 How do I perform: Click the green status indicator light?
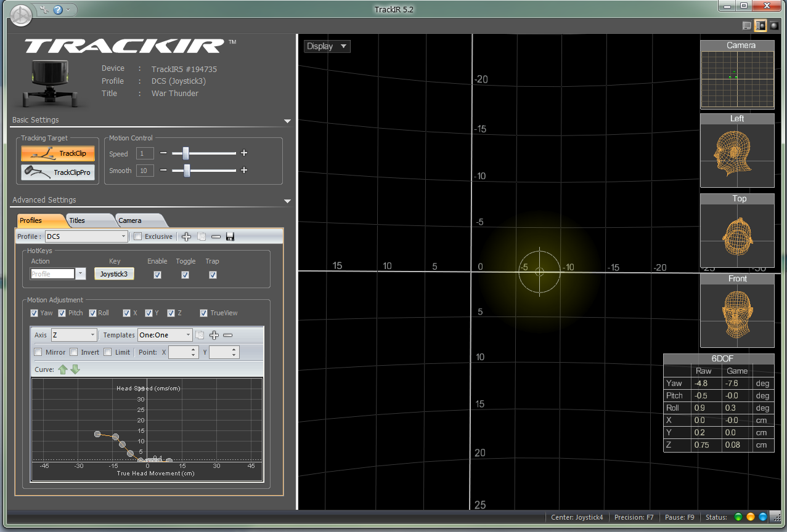coord(738,517)
